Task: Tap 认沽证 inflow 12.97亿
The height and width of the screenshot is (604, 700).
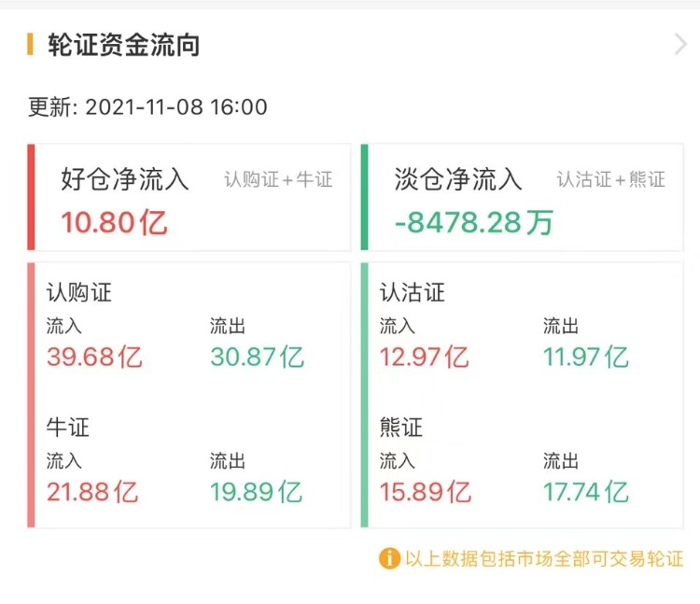Action: (425, 357)
